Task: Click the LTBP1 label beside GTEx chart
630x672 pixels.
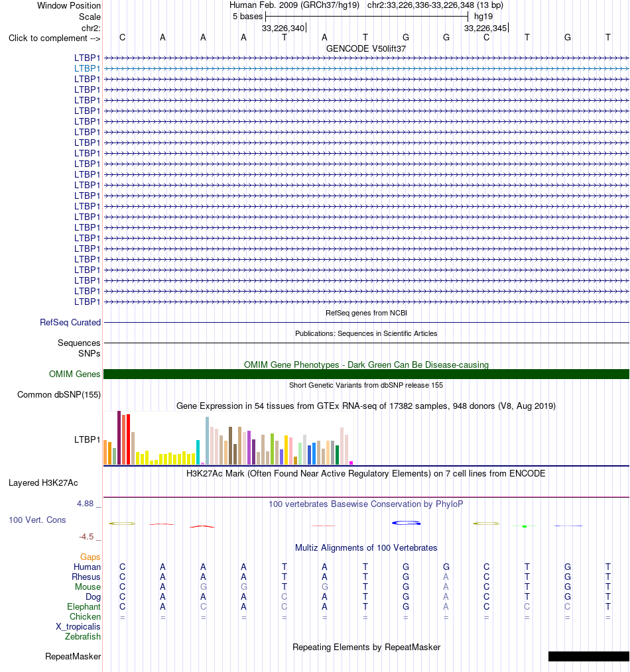Action: click(x=87, y=439)
